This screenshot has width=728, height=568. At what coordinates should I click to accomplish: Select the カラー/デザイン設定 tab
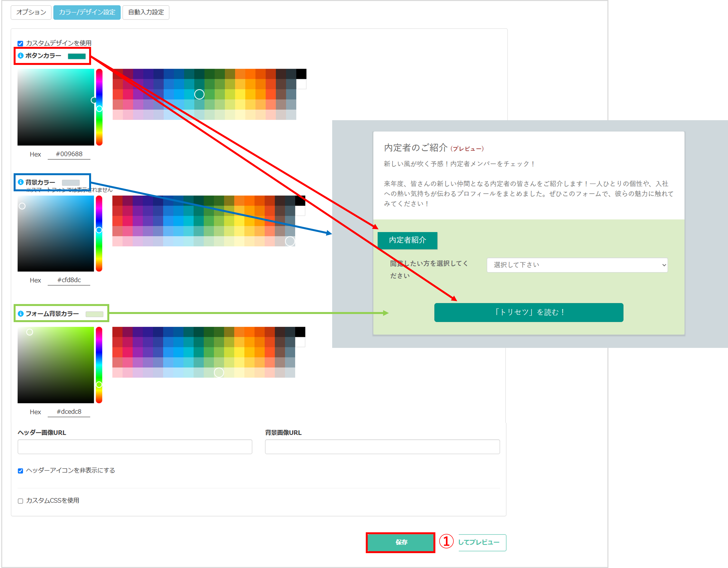[87, 12]
